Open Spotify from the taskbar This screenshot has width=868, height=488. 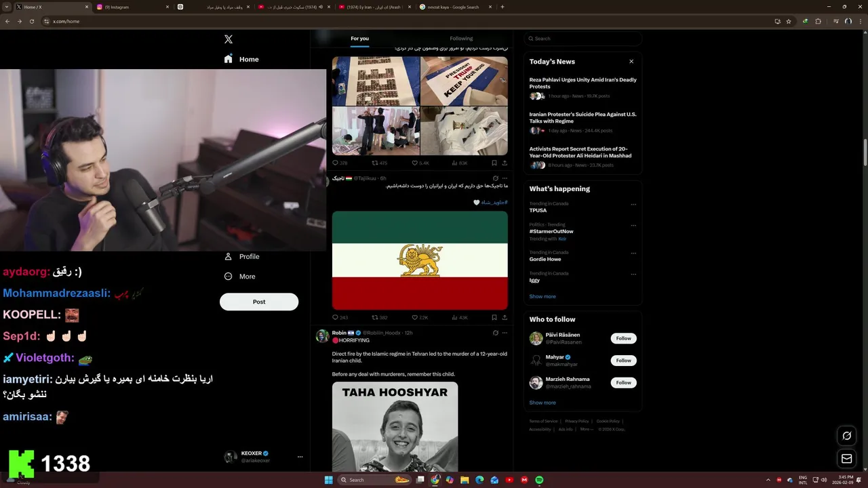click(x=539, y=480)
